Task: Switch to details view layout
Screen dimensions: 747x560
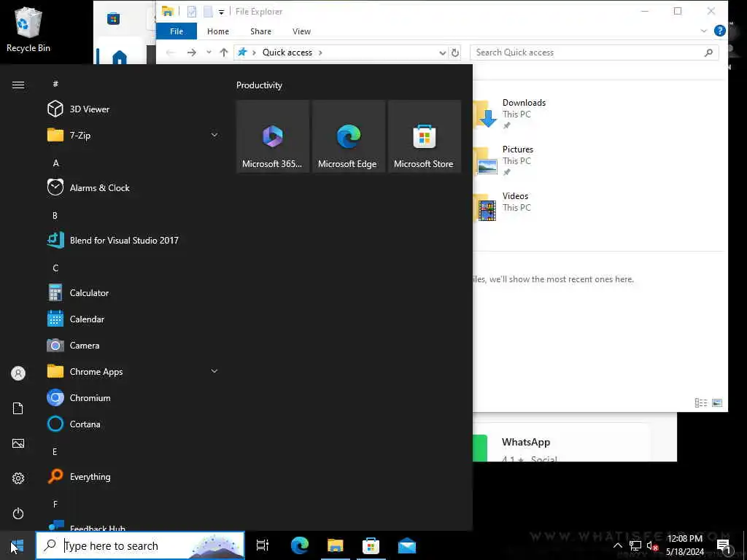Action: pyautogui.click(x=701, y=402)
